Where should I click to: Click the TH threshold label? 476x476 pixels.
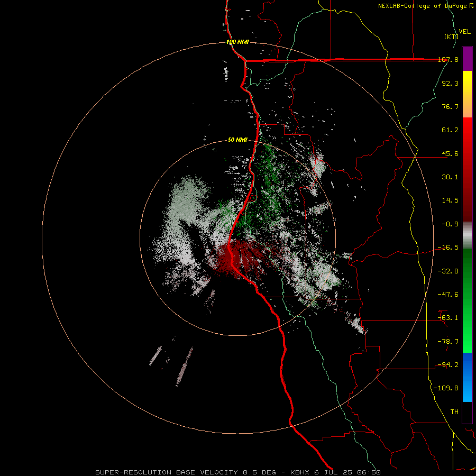pyautogui.click(x=454, y=412)
